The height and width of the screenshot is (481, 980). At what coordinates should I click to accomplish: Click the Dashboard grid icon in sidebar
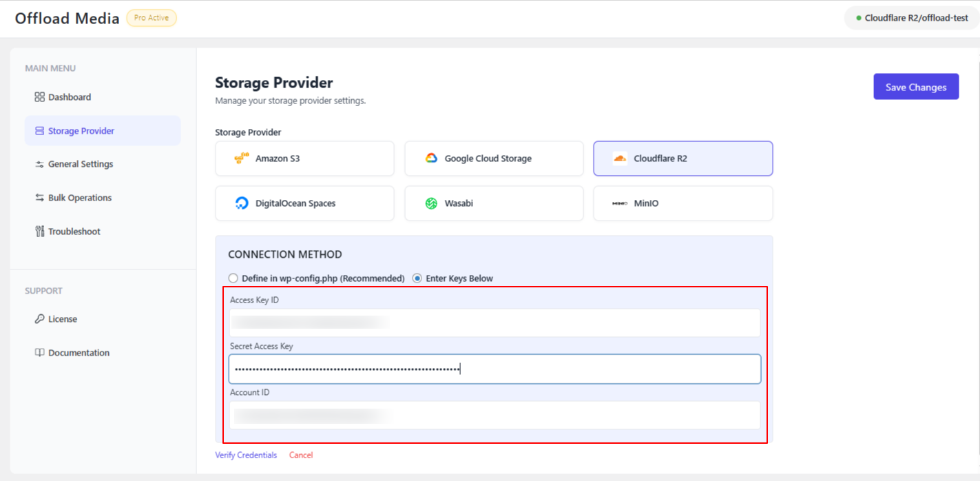coord(39,97)
